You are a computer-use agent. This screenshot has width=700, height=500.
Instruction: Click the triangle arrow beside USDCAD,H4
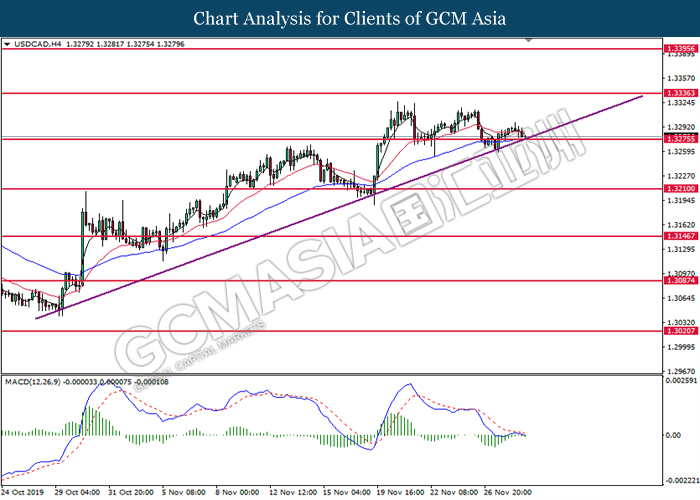pyautogui.click(x=8, y=44)
